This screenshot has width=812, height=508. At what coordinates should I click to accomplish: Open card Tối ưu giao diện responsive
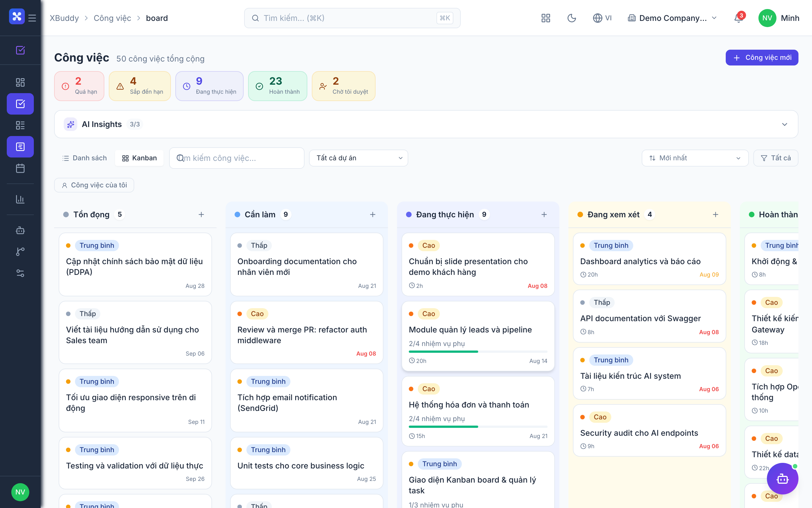point(135,400)
